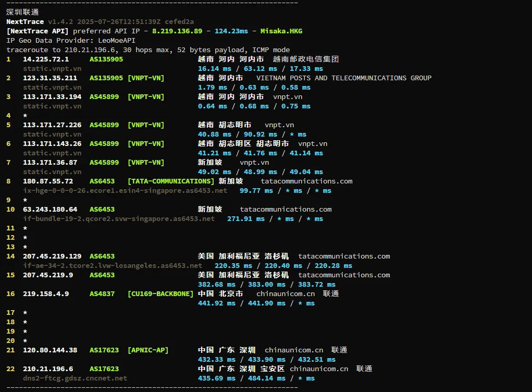Click the latency value 1.79 ms
The image size is (532, 392).
click(213, 88)
